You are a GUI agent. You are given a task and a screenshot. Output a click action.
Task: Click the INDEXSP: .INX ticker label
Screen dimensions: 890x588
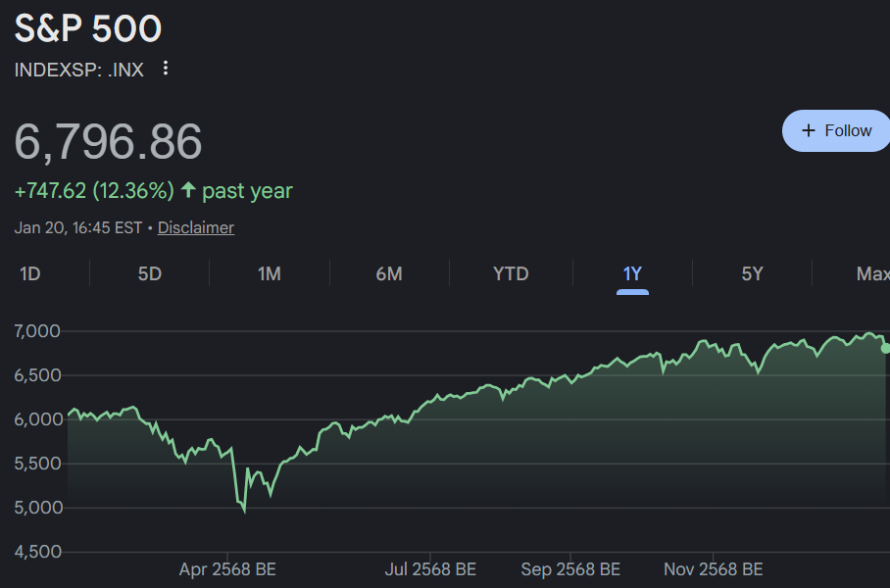click(78, 70)
